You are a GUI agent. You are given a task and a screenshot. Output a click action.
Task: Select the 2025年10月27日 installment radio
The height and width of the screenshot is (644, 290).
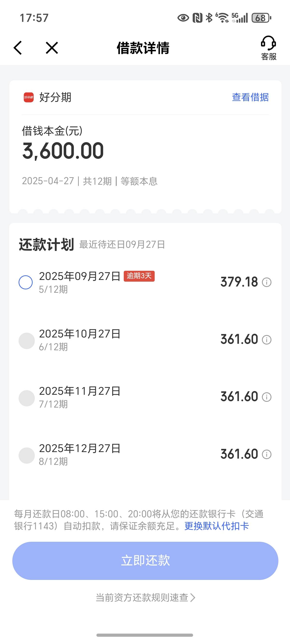[x=27, y=341]
